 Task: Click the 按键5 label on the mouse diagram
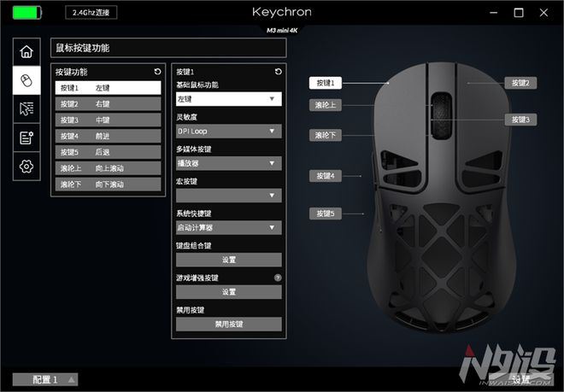tap(326, 214)
